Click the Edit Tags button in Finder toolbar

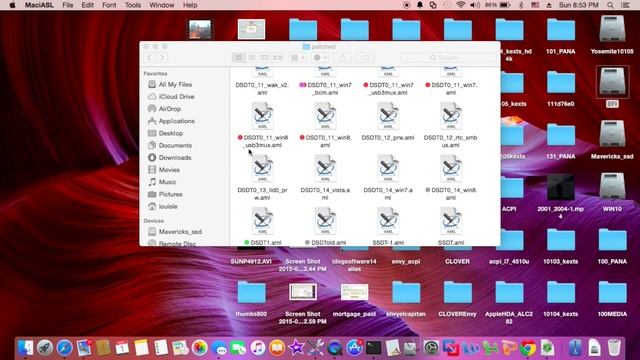click(x=365, y=58)
